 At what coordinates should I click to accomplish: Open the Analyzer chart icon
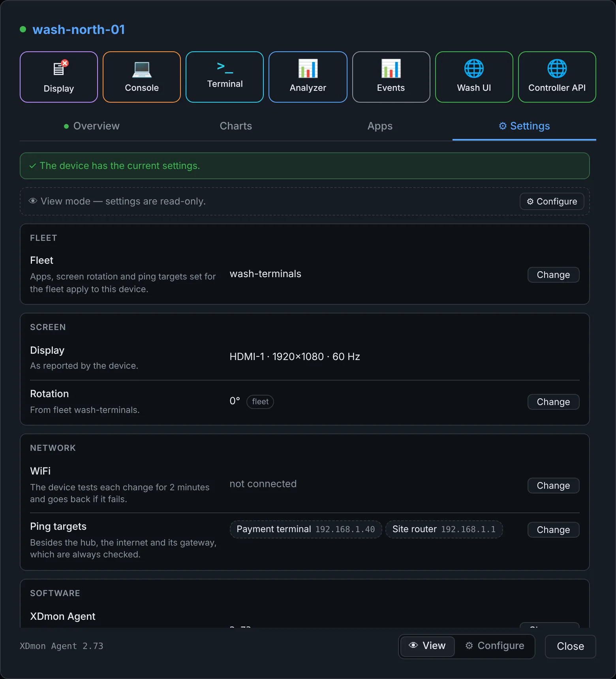[x=308, y=68]
